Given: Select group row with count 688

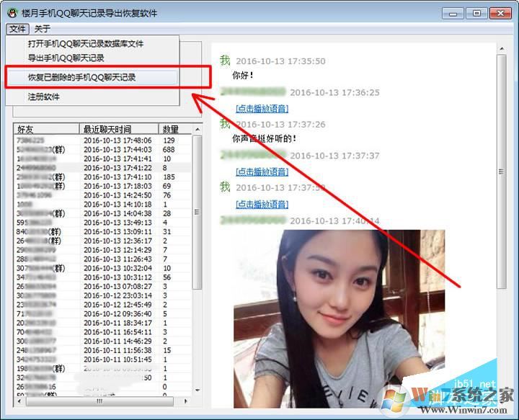Looking at the screenshot, I should click(102, 149).
